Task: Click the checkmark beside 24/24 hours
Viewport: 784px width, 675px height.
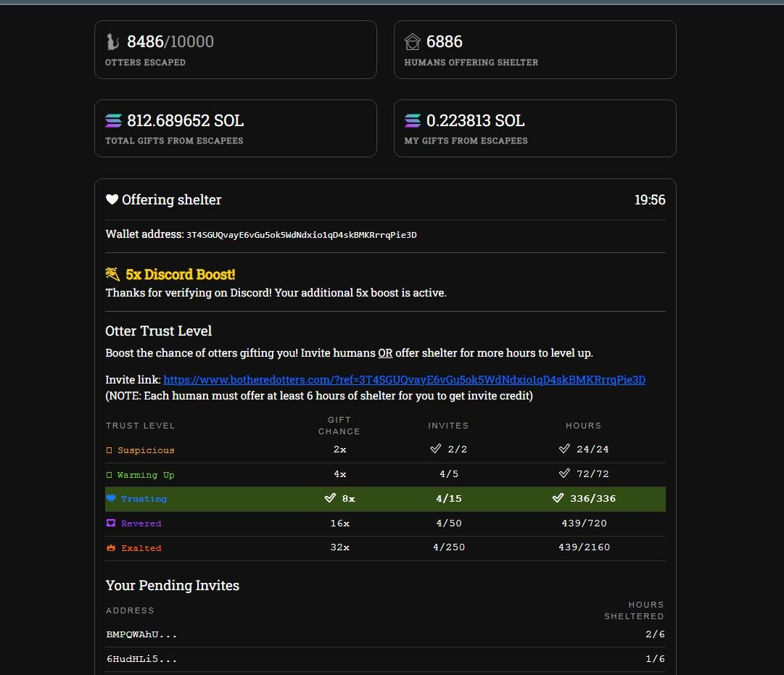Action: [564, 449]
